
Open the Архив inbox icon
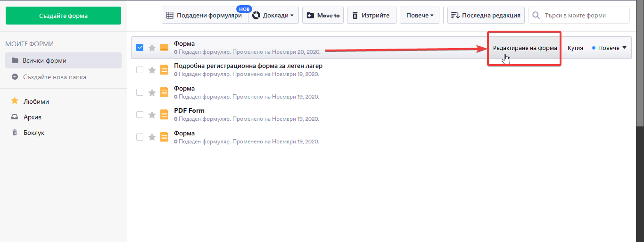coord(15,117)
